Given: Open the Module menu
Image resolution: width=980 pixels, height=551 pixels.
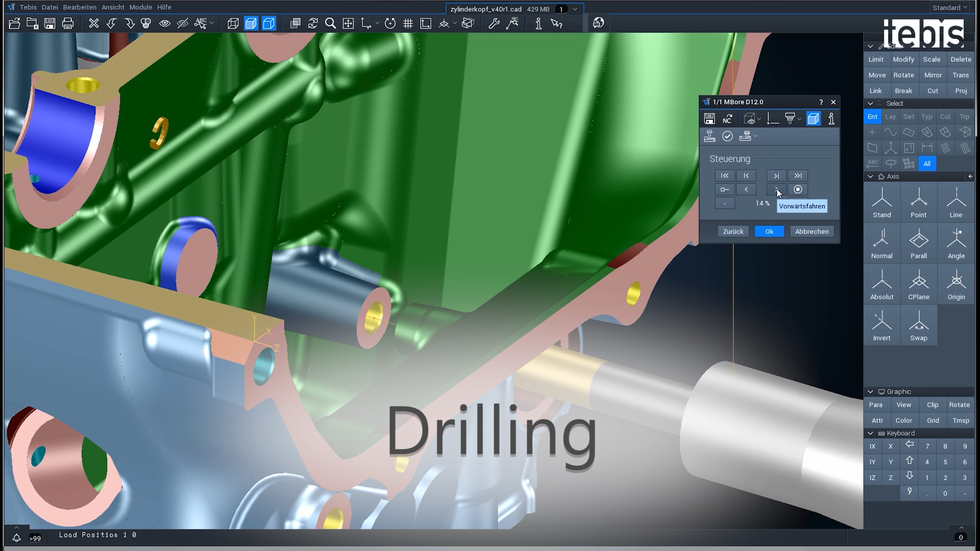Looking at the screenshot, I should (x=140, y=7).
